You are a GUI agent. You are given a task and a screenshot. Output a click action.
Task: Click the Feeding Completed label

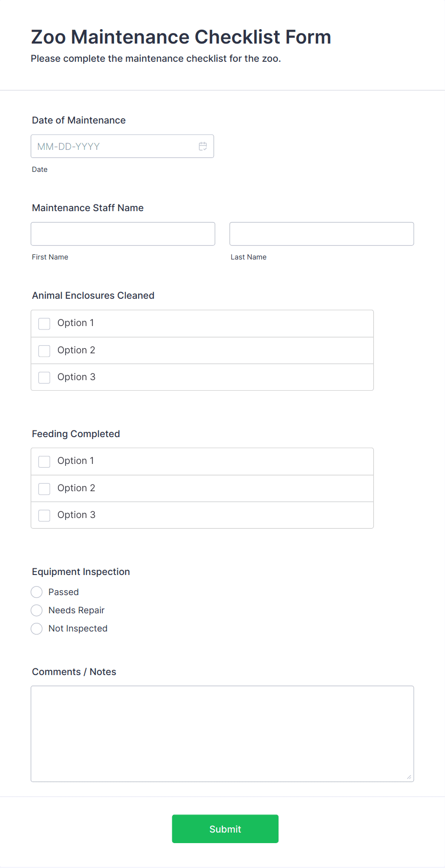tap(76, 434)
